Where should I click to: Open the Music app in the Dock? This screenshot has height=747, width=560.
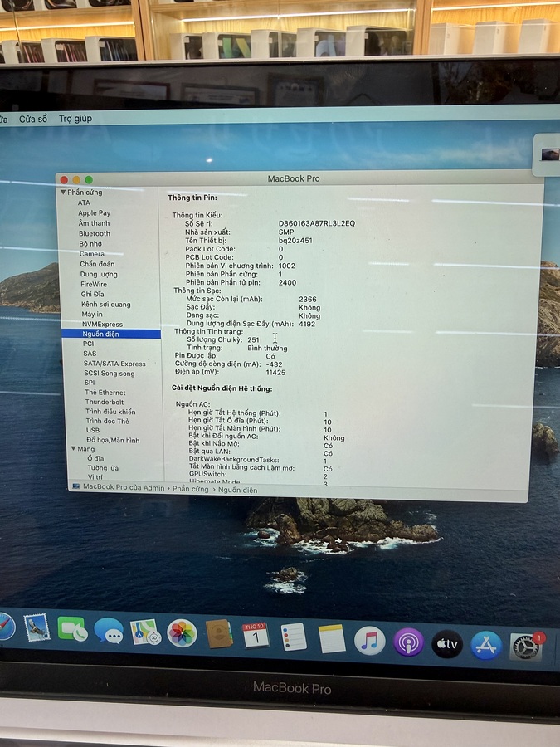(x=369, y=640)
